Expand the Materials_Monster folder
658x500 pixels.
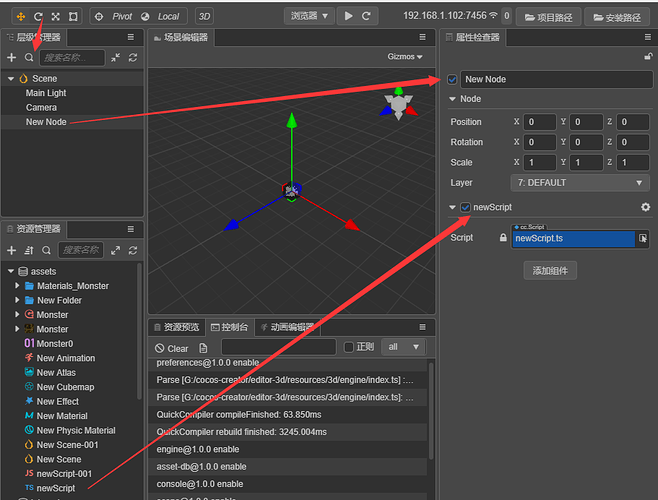coord(17,285)
